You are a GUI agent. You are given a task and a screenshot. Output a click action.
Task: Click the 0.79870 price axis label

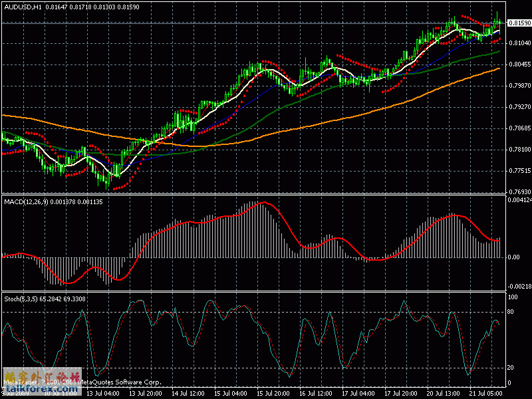point(520,86)
